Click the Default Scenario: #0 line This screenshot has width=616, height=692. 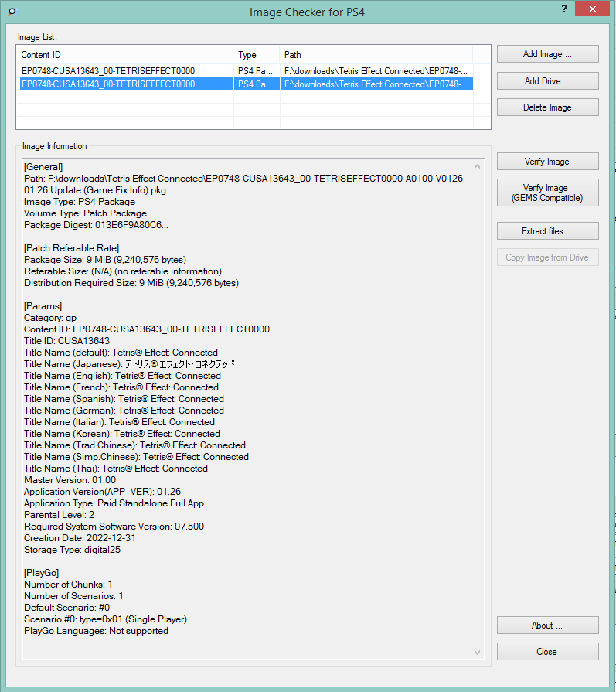point(66,608)
